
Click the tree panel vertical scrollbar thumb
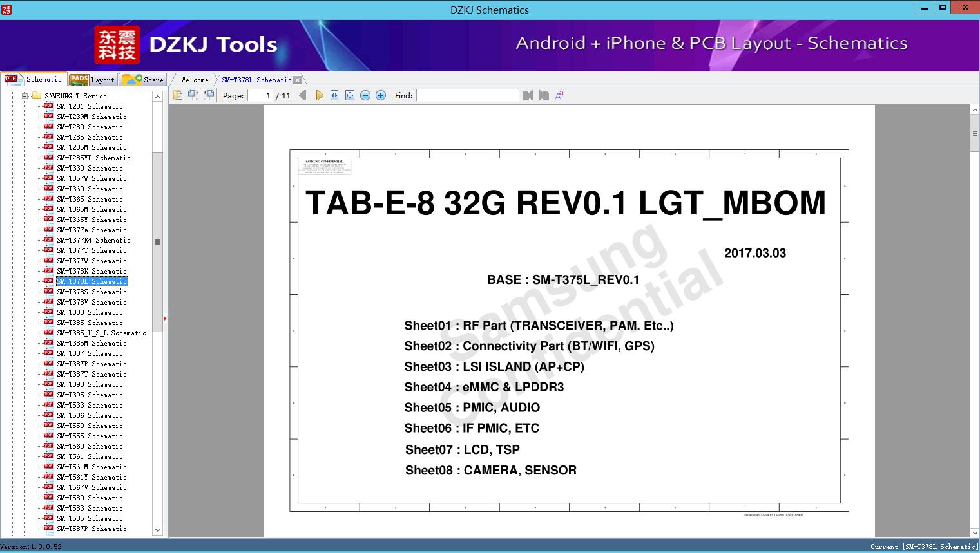click(157, 242)
